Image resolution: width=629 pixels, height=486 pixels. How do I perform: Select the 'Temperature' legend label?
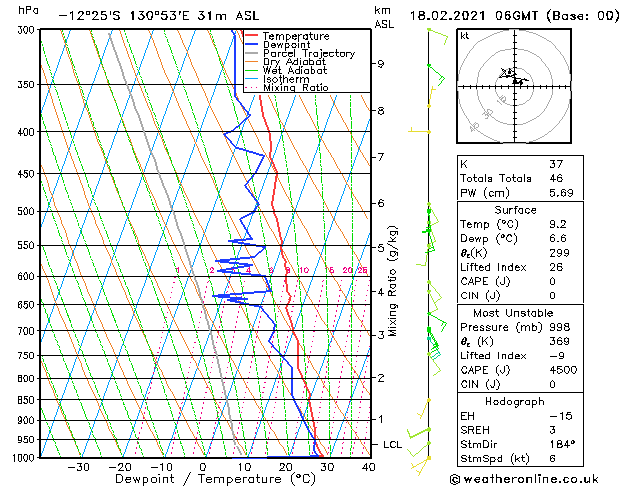[x=296, y=36]
